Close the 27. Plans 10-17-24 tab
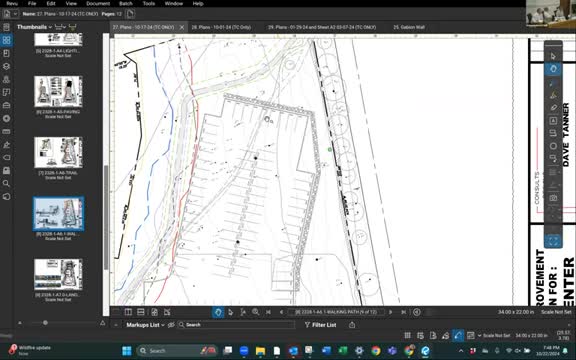Image resolution: width=576 pixels, height=360 pixels. [182, 27]
